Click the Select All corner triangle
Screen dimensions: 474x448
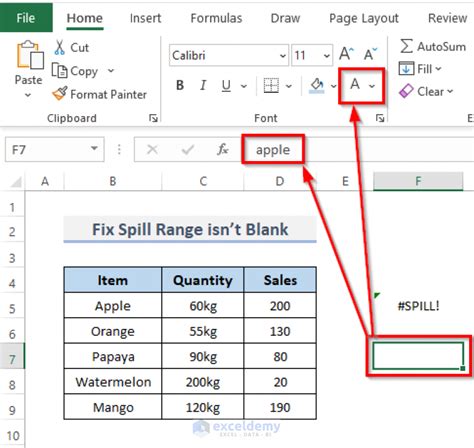tap(16, 182)
